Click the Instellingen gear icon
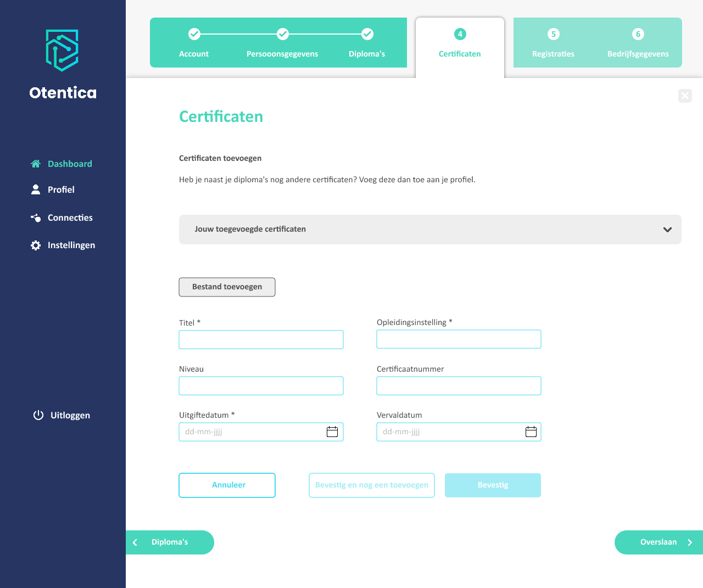This screenshot has width=703, height=588. tap(36, 245)
